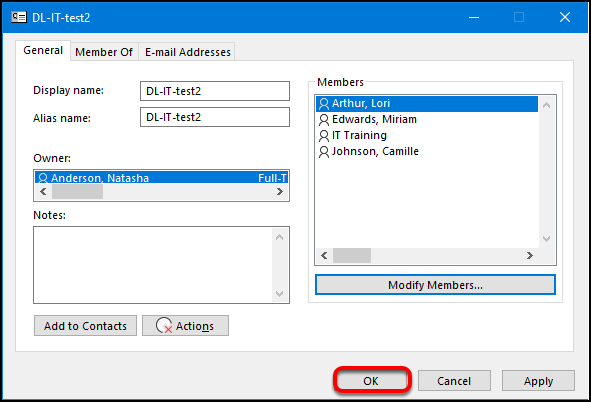The width and height of the screenshot is (591, 402).
Task: Select the person icon beside IT Training
Action: (x=324, y=136)
